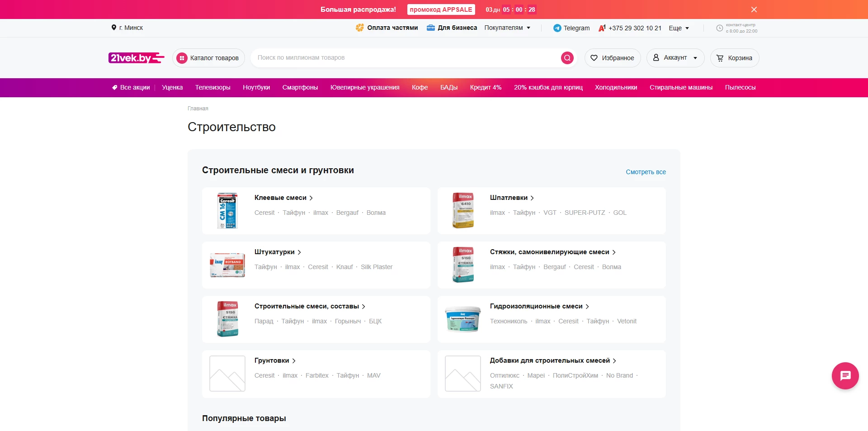Screen dimensions: 868x431
Task: Select Смартфоны in the navigation menu
Action: coord(300,87)
